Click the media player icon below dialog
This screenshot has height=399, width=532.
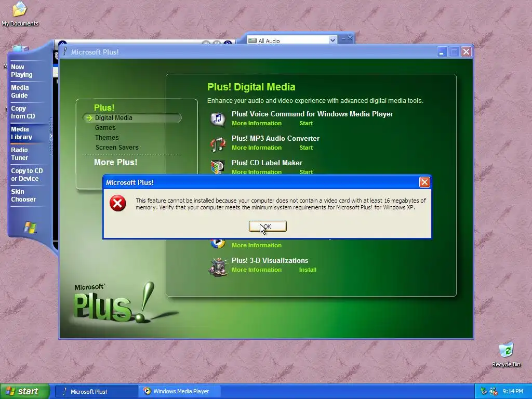218,243
